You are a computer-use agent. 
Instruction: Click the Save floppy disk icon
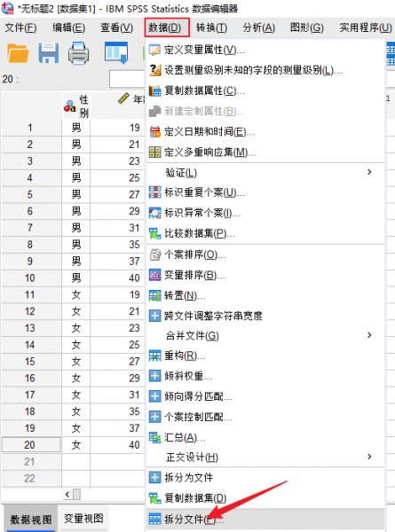point(48,53)
